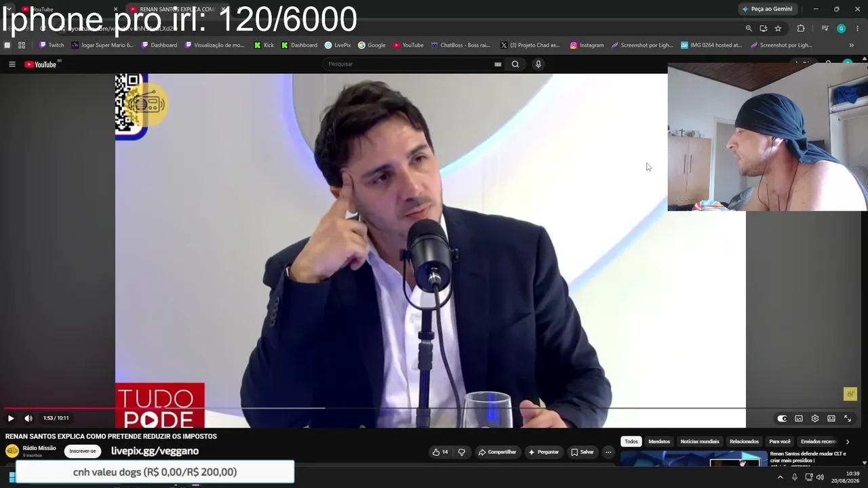Click the Perguntar button

[x=544, y=452]
